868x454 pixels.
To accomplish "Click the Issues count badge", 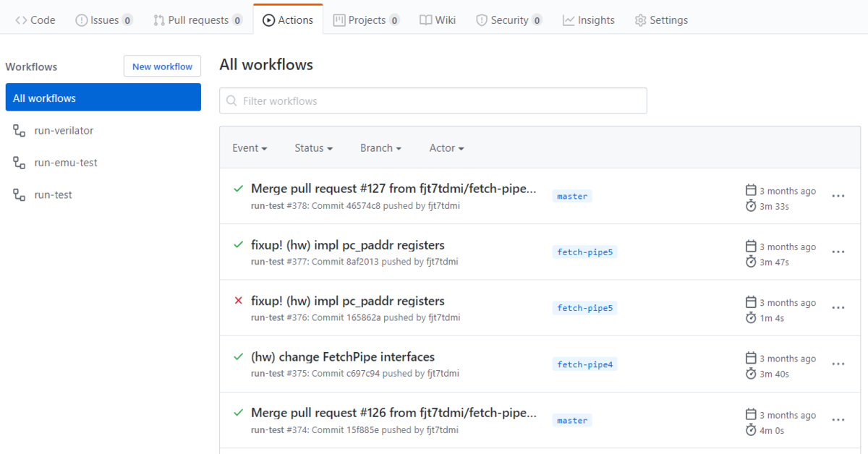I will 127,20.
